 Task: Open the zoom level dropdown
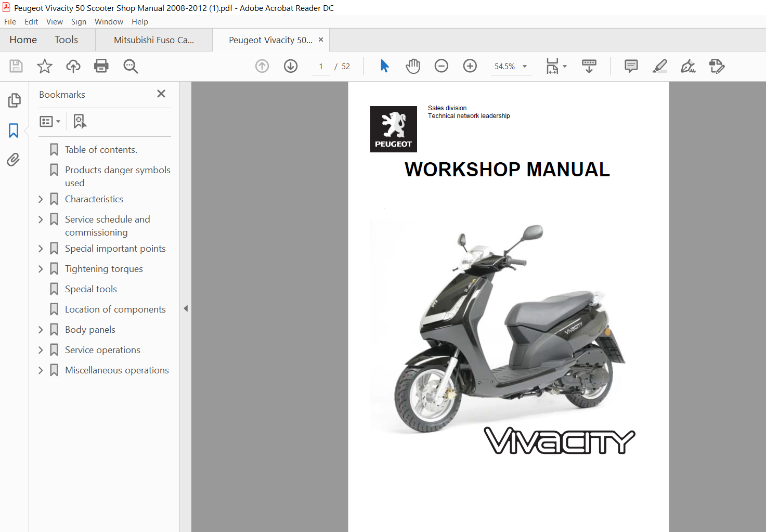525,66
